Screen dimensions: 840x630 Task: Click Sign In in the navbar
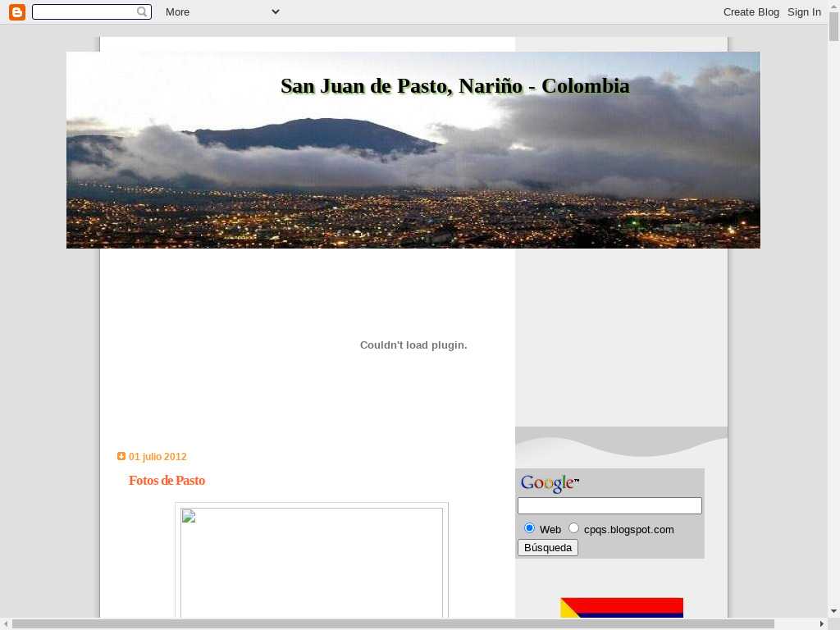click(804, 11)
